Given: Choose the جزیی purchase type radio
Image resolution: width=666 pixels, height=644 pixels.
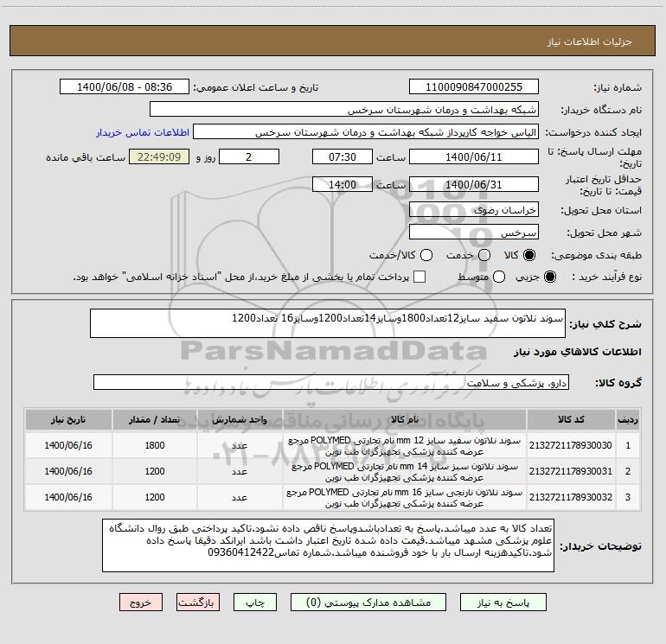Looking at the screenshot, I should pyautogui.click(x=549, y=277).
